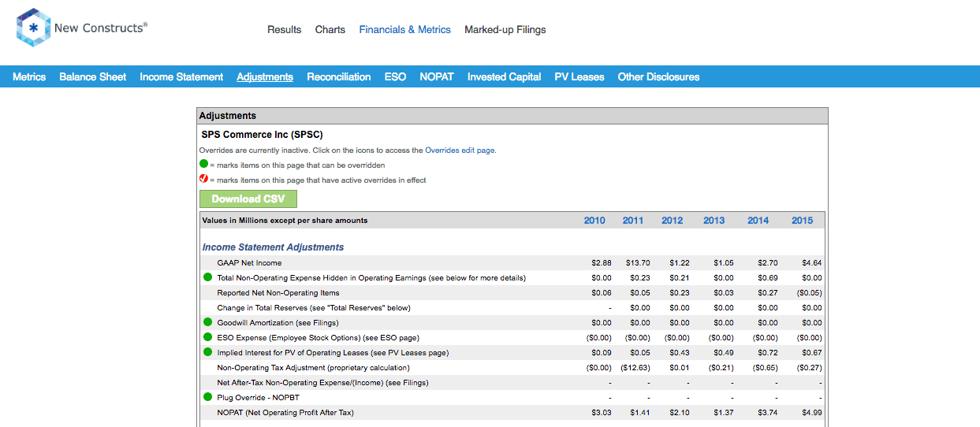Viewport: 980px width, 427px height.
Task: Select the Adjustments tab
Action: coord(265,76)
